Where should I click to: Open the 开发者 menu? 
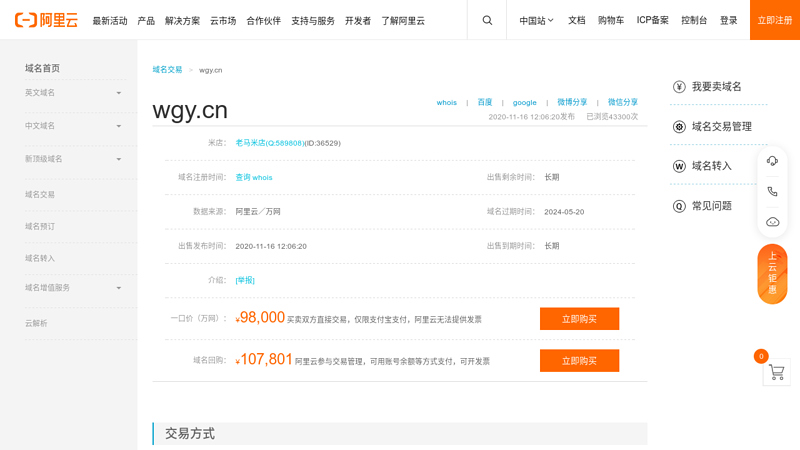coord(358,21)
